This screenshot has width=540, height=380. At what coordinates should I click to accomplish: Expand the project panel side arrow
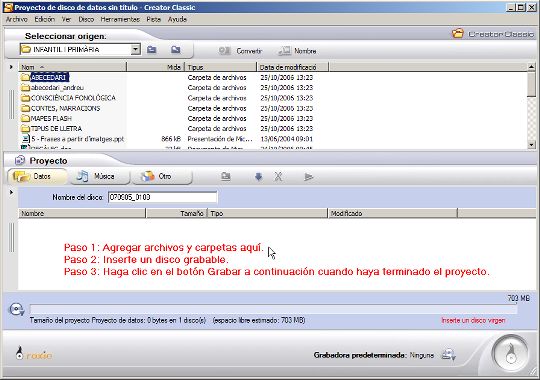point(11,192)
